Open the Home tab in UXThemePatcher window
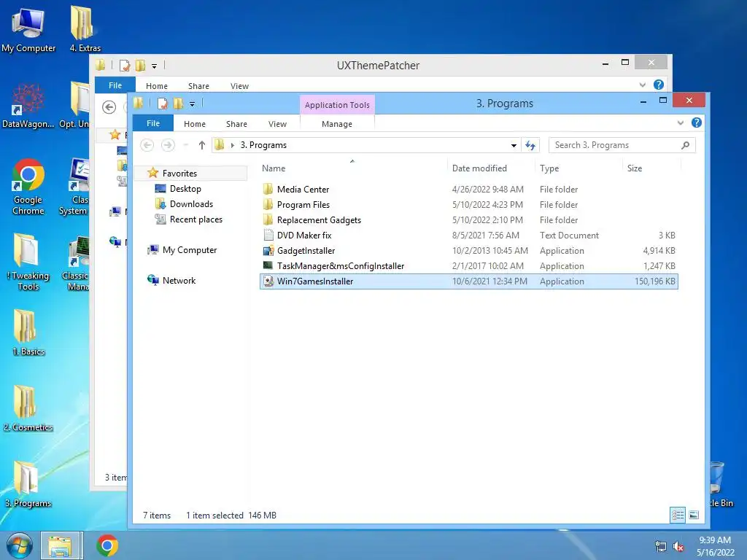 157,86
